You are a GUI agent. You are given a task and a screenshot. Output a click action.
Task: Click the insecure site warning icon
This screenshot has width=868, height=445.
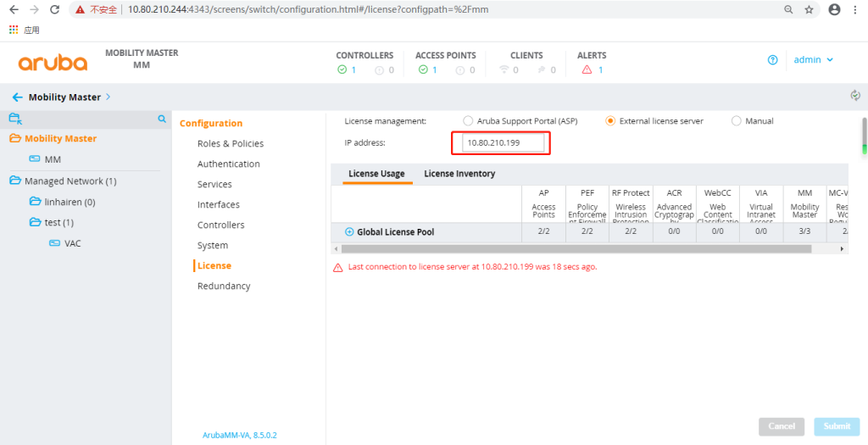click(x=81, y=9)
